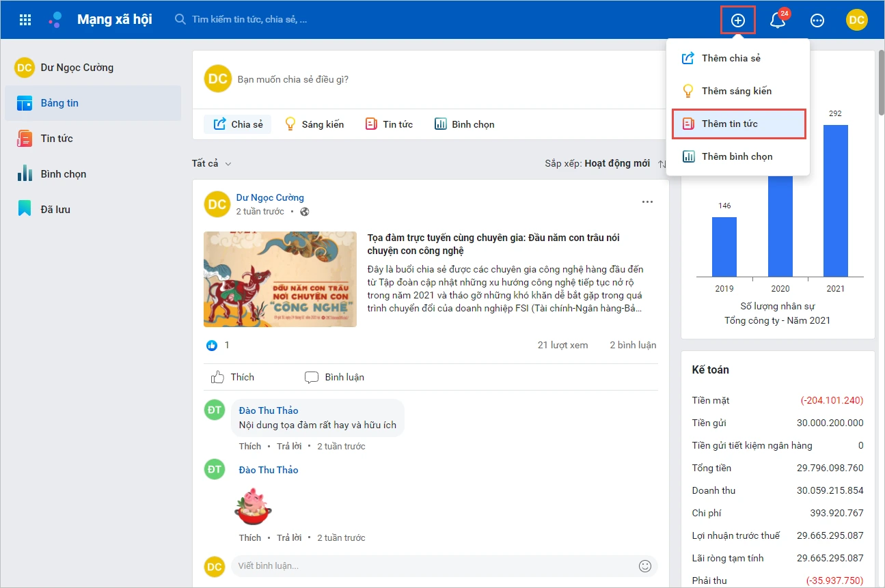Click the Sáng kiến button in composer
The width and height of the screenshot is (885, 588).
(x=314, y=124)
